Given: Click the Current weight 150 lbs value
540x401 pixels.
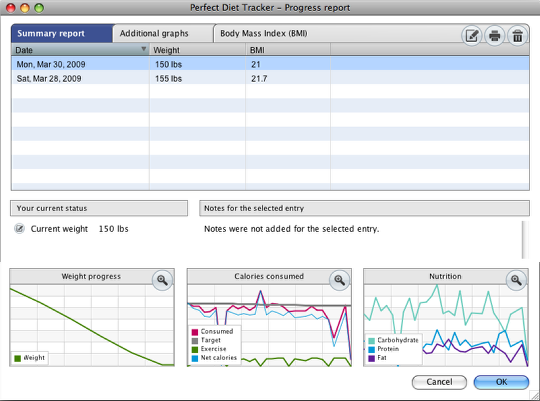Looking at the screenshot, I should pos(114,229).
